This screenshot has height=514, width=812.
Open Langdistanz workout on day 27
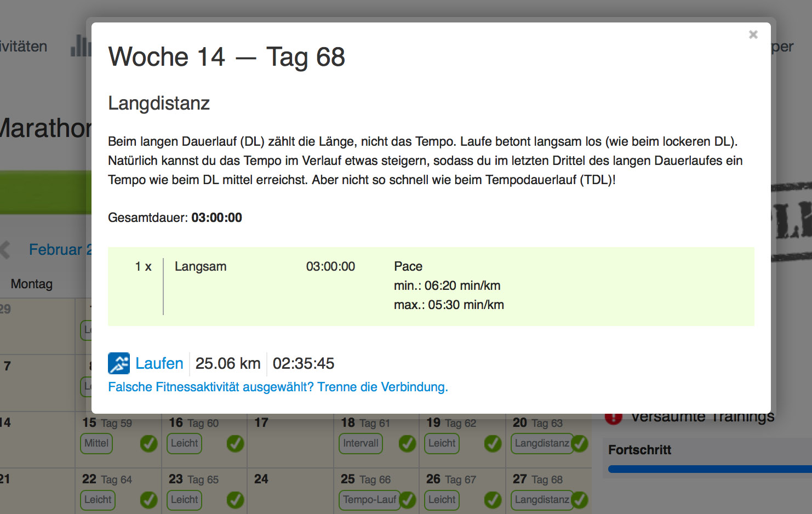click(541, 500)
